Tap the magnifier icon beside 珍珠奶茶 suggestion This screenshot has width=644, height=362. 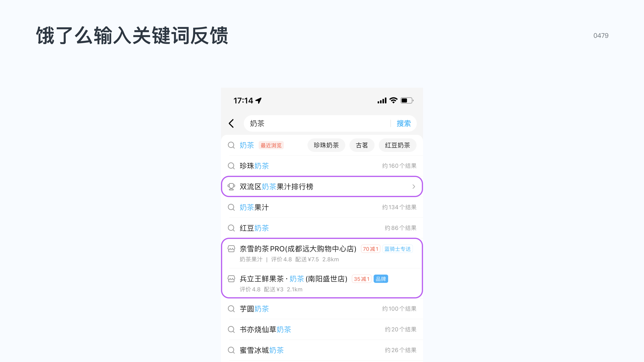click(231, 166)
